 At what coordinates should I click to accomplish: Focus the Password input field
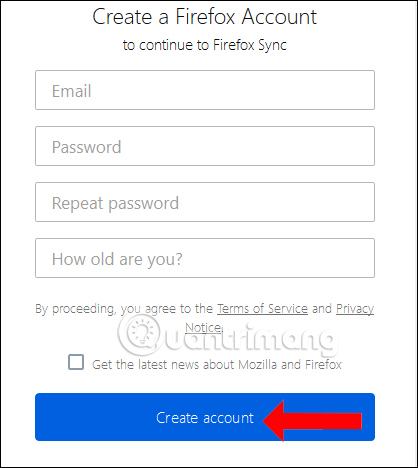[x=205, y=146]
